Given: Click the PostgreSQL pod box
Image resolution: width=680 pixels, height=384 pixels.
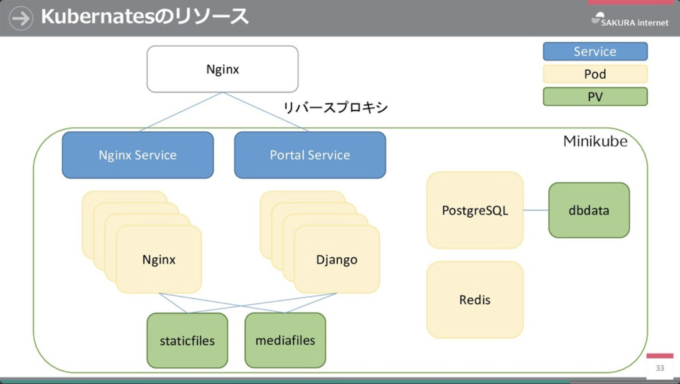Looking at the screenshot, I should tap(475, 210).
